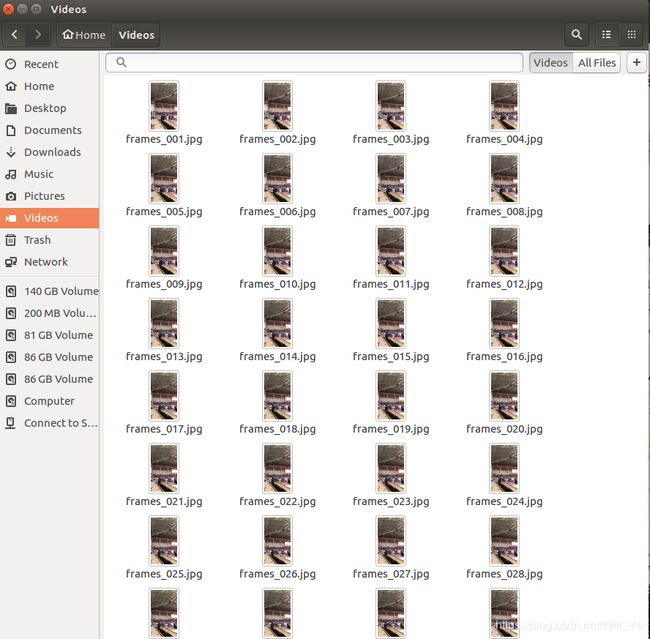Open Documents in the sidebar
650x639 pixels.
pos(50,130)
